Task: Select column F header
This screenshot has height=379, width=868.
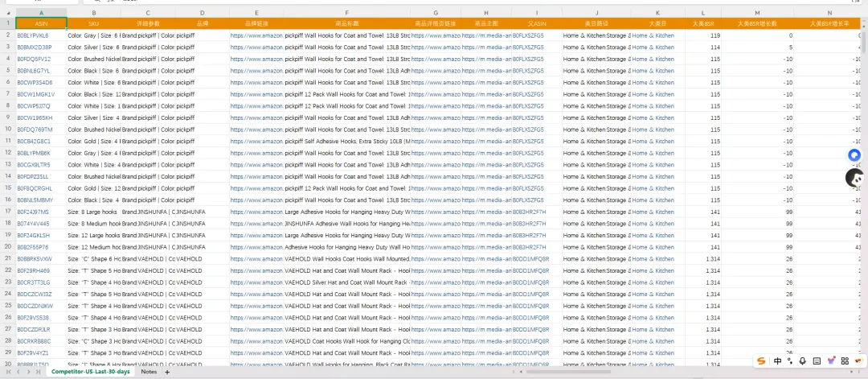Action: click(346, 12)
